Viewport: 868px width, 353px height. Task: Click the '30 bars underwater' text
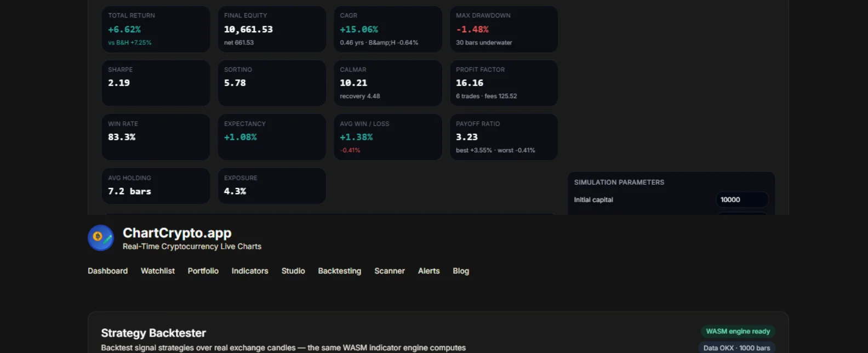(x=484, y=43)
